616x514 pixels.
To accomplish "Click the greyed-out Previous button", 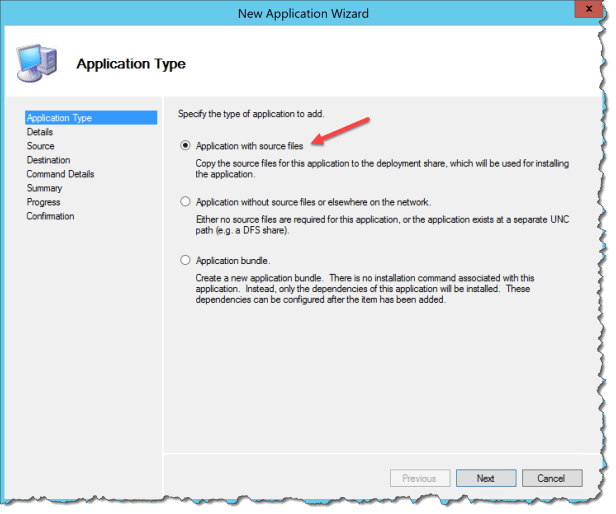I will coord(419,478).
